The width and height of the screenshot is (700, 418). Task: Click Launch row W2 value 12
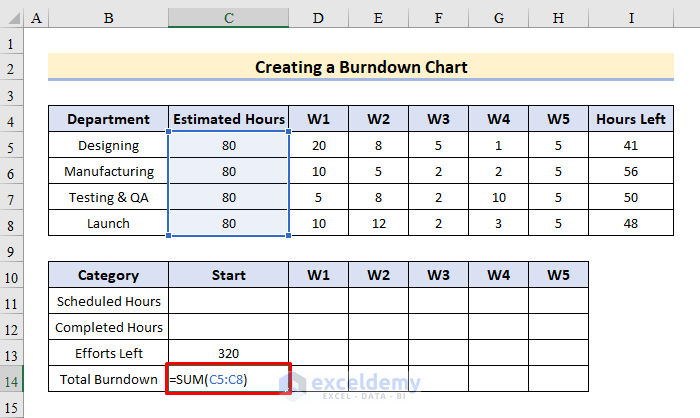click(378, 223)
